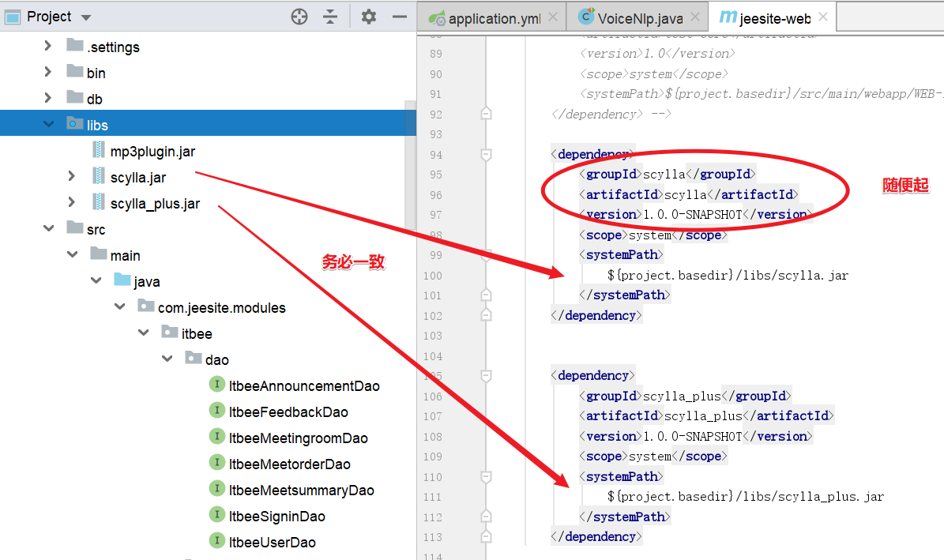This screenshot has height=560, width=944.
Task: Fold the dependency block at line 94
Action: point(487,155)
